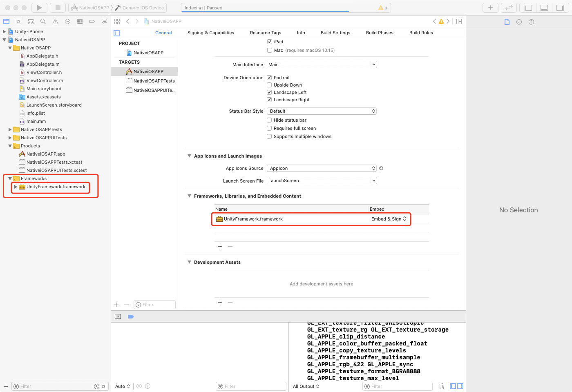Toggle the left navigator panel
Viewport: 572px width, 392px height.
point(528,8)
